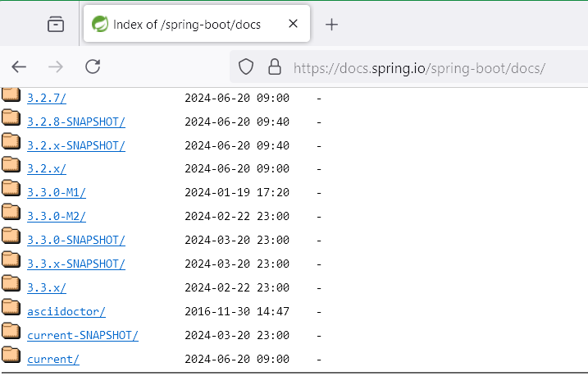Open the Firefox View icon left of tabs
The height and width of the screenshot is (381, 588).
click(x=56, y=25)
